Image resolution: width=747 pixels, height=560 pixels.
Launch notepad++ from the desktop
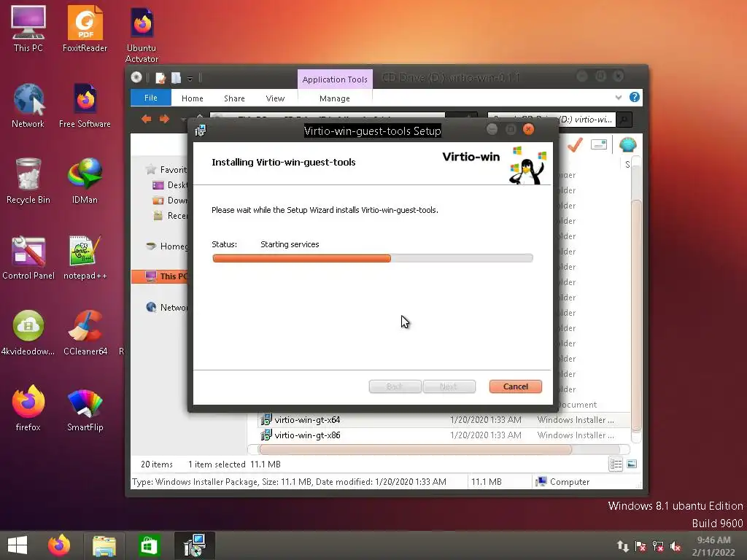(85, 257)
